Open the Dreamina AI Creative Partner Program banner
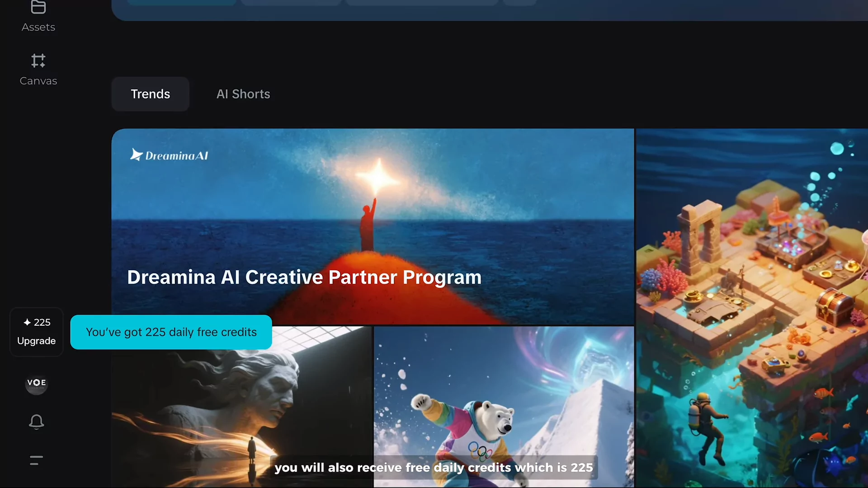The image size is (868, 488). 373,226
